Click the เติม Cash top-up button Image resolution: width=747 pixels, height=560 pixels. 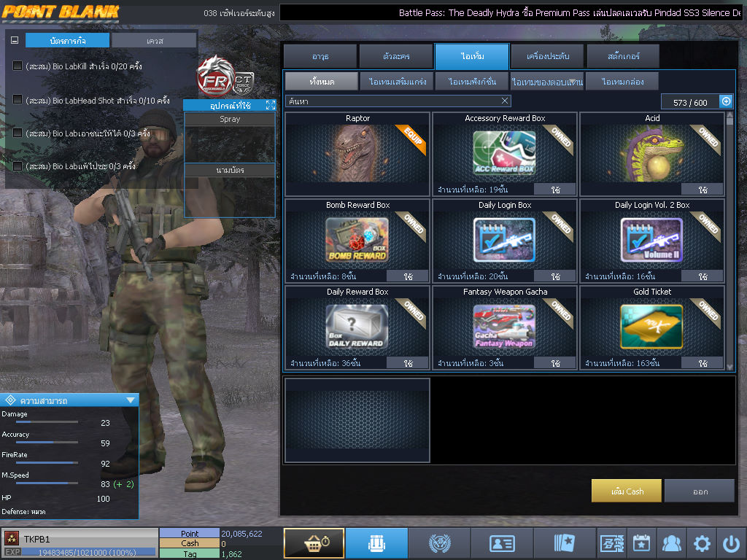pos(627,491)
